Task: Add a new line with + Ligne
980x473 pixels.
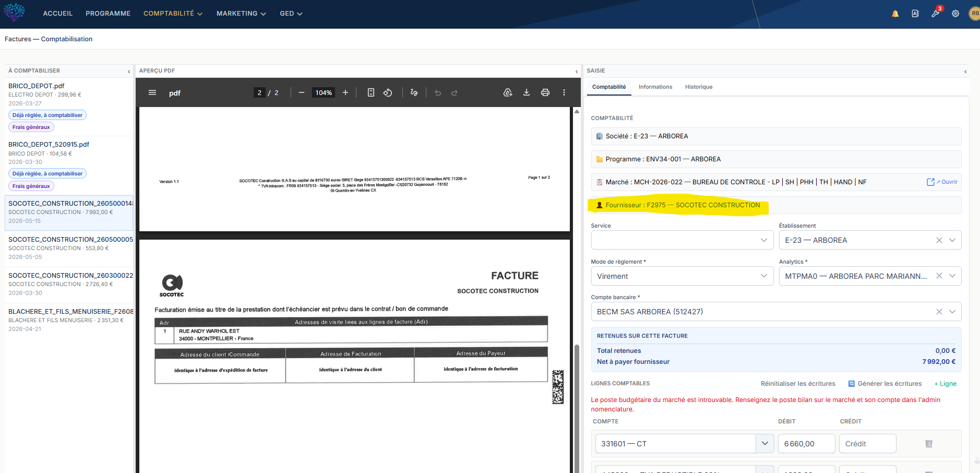Action: [945, 384]
